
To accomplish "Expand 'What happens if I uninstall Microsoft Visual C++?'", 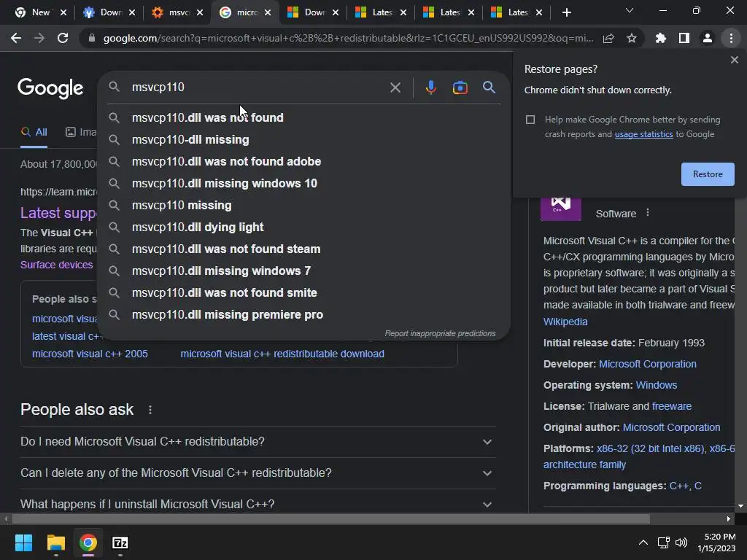I will 258,504.
